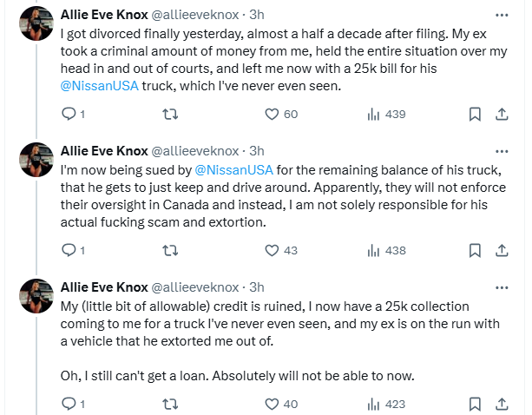
Task: View analytics showing 423 views
Action: [374, 403]
